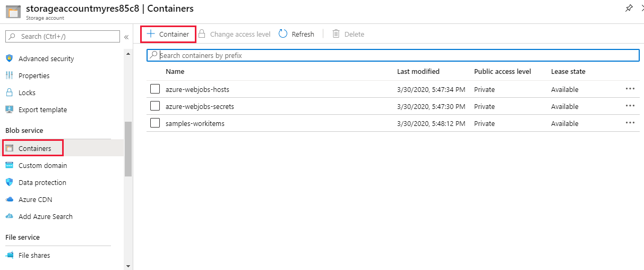Screen dimensions: 644x270
Task: Open ellipsis menu for samples-workitems row
Action: [630, 123]
